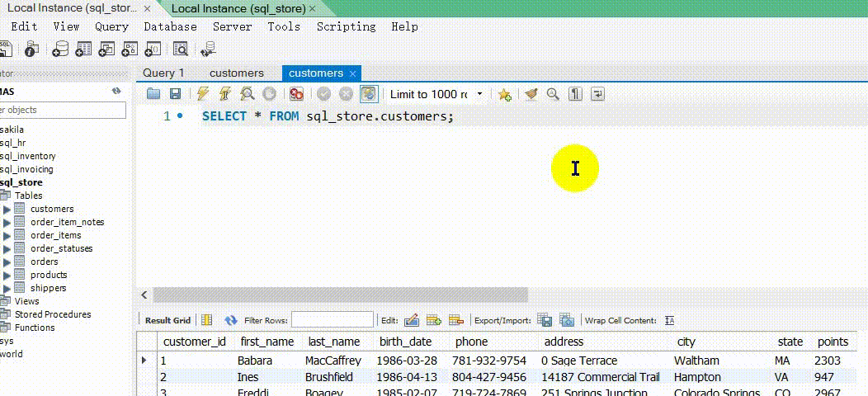Screen dimensions: 868x396
Task: Expand the orders table node
Action: (x=7, y=262)
